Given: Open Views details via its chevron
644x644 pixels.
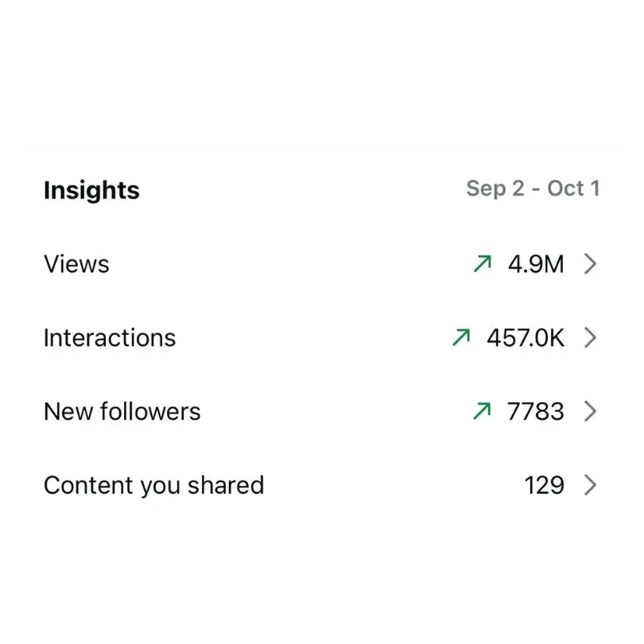Looking at the screenshot, I should pos(590,264).
